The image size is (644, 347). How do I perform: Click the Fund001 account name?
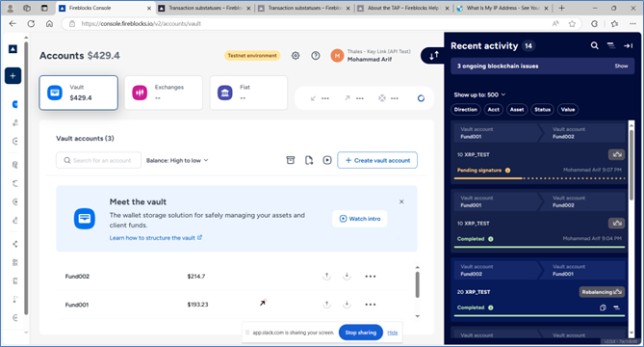(x=77, y=305)
